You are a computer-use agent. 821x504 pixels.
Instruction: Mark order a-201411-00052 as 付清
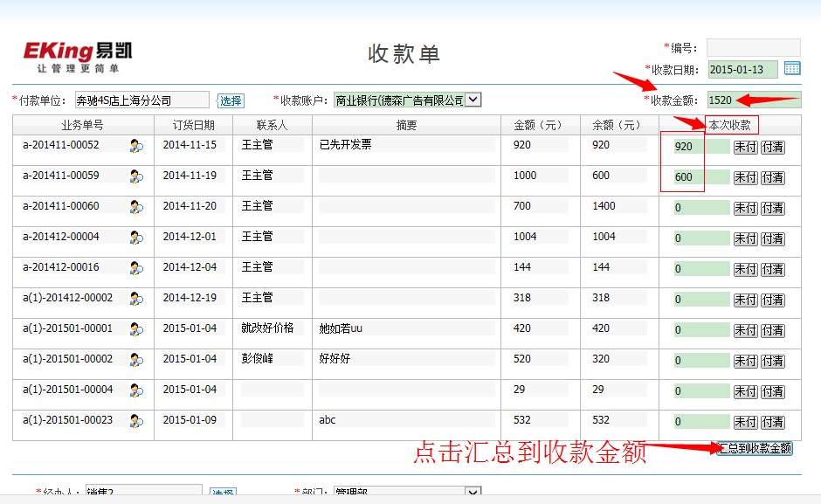tap(772, 148)
